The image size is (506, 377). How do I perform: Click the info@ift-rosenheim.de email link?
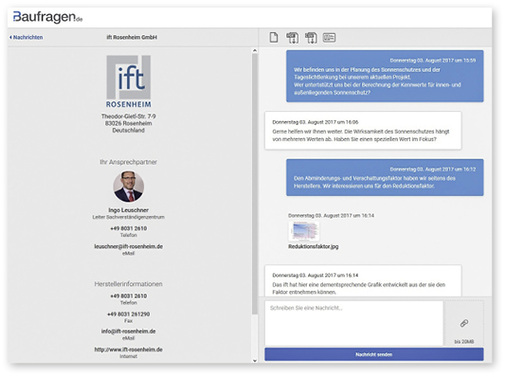point(128,331)
